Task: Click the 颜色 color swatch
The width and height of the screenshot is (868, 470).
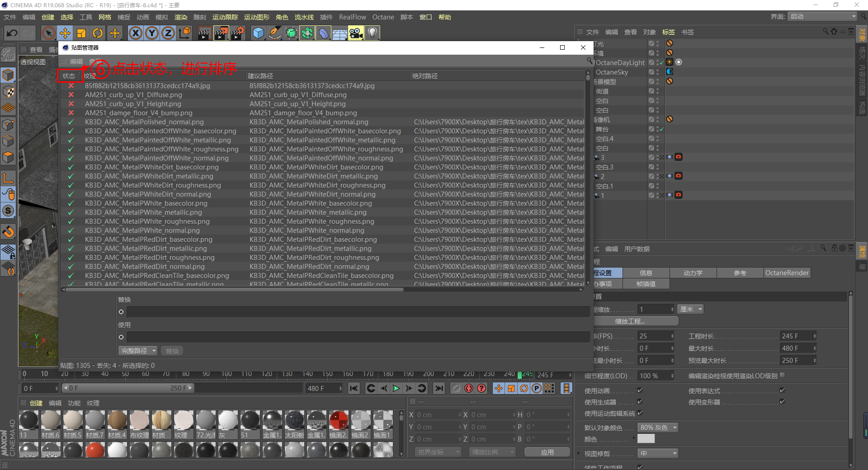Action: click(646, 439)
